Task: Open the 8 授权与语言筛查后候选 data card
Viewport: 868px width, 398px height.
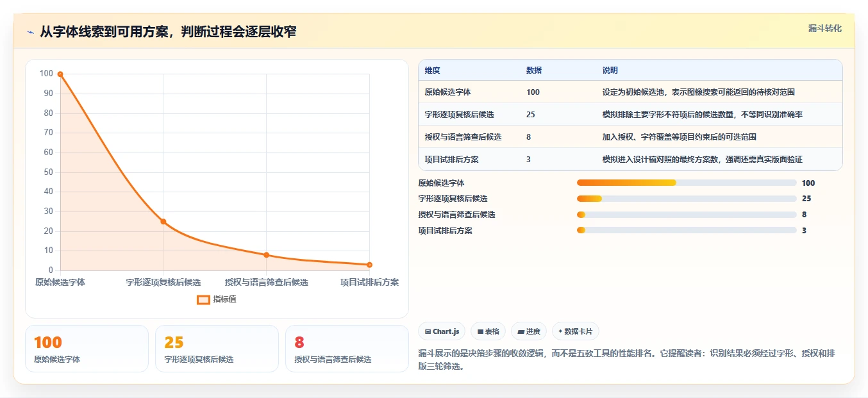Action: (x=347, y=349)
